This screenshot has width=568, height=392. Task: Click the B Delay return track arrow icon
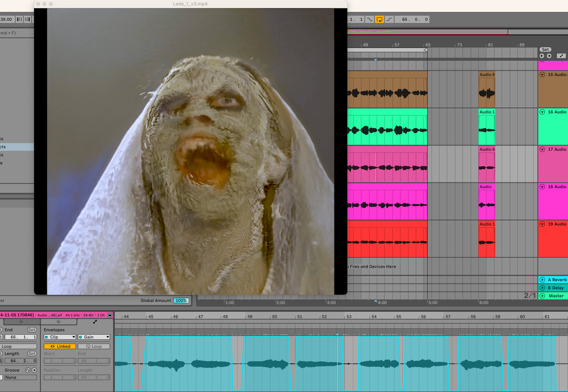(x=542, y=288)
